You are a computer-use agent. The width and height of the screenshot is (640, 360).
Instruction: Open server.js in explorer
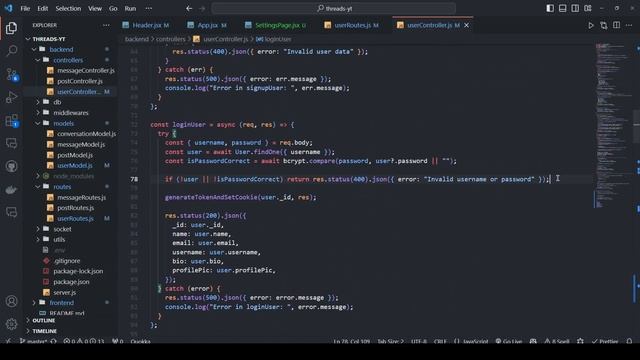(x=64, y=292)
